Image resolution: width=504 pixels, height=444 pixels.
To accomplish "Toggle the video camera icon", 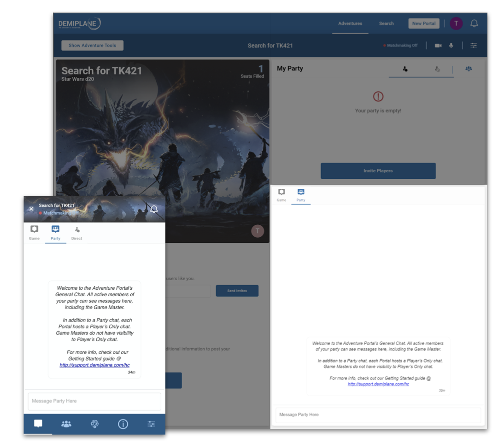I will pyautogui.click(x=438, y=45).
